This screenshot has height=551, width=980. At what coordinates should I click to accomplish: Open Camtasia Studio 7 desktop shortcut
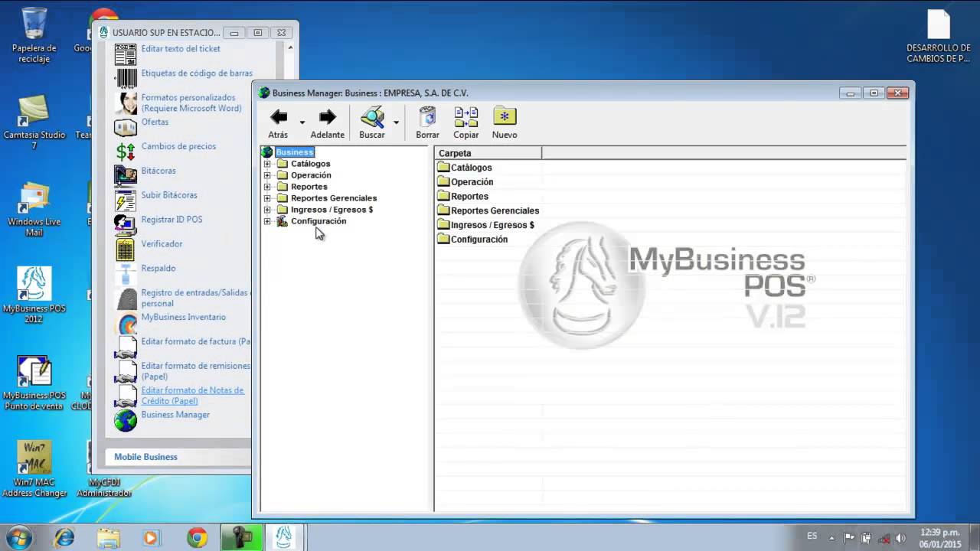[34, 122]
